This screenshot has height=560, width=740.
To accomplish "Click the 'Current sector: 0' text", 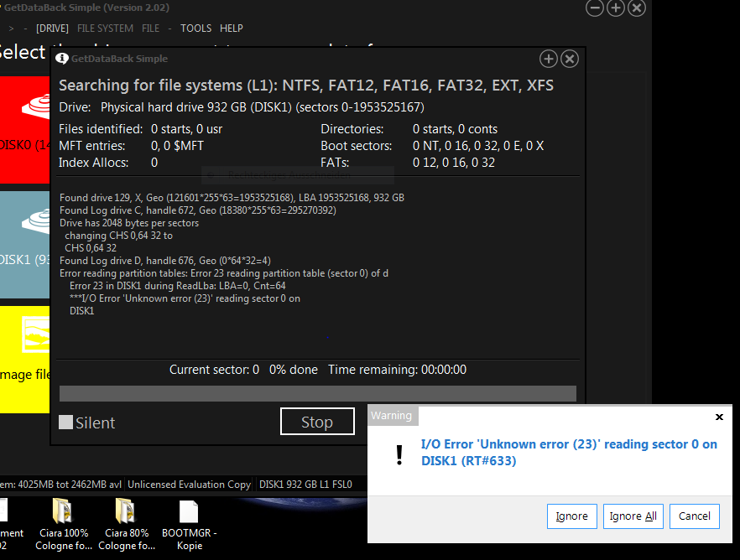I will tap(214, 370).
